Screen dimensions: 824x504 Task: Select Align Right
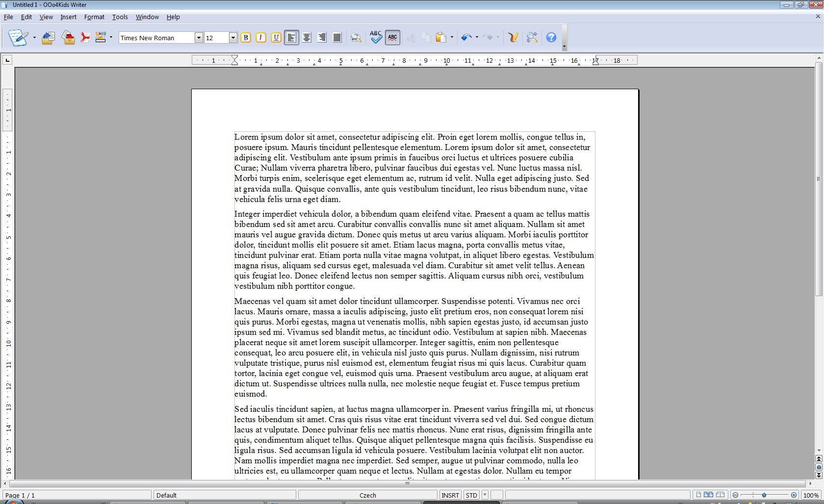click(322, 38)
